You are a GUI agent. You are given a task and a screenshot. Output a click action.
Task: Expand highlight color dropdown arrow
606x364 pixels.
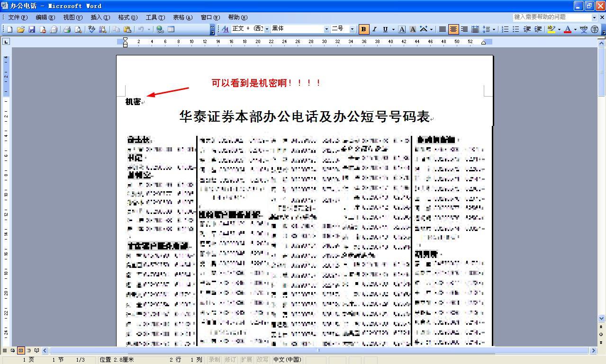559,29
